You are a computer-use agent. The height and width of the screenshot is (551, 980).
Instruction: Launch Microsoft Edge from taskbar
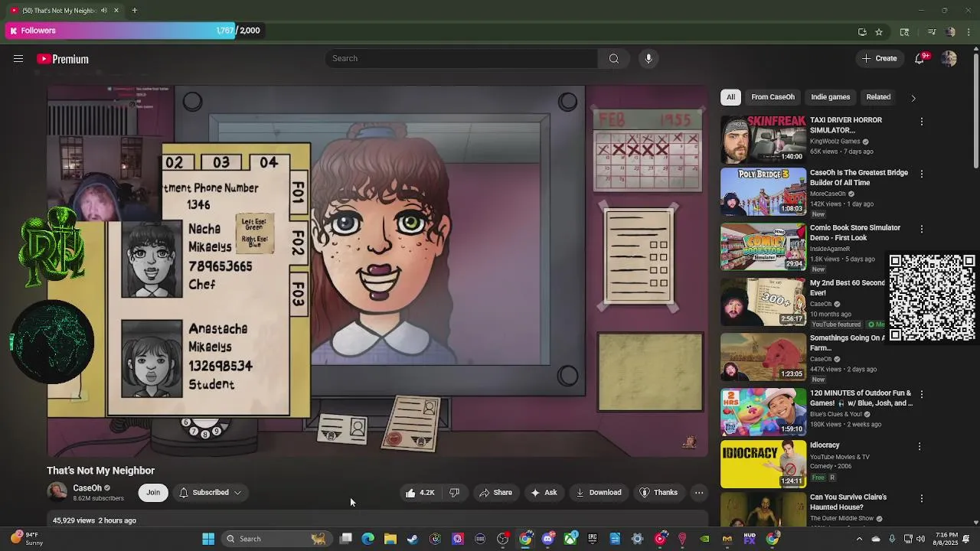(x=368, y=539)
